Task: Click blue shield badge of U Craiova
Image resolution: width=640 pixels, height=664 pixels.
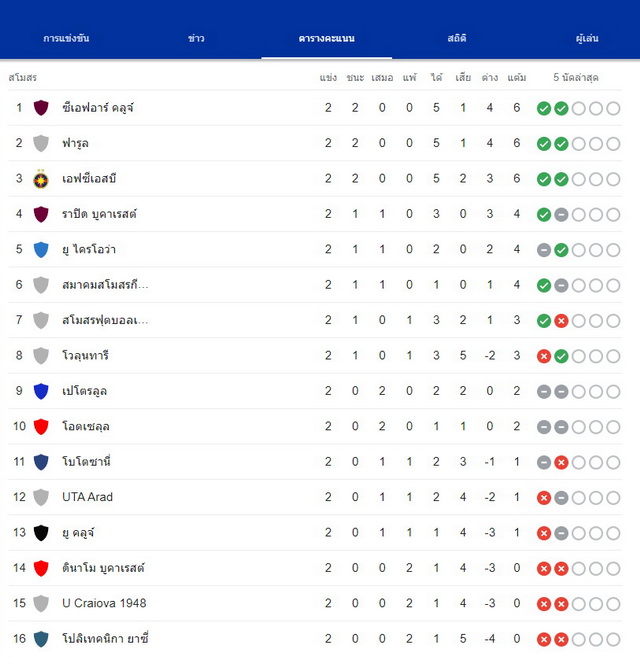Action: (41, 250)
